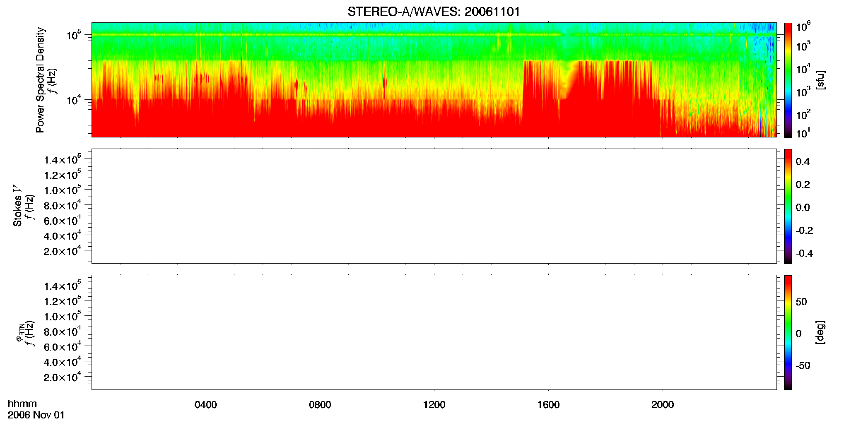Click the 4.0×10^4 tick on Stokes V axis

(63, 235)
